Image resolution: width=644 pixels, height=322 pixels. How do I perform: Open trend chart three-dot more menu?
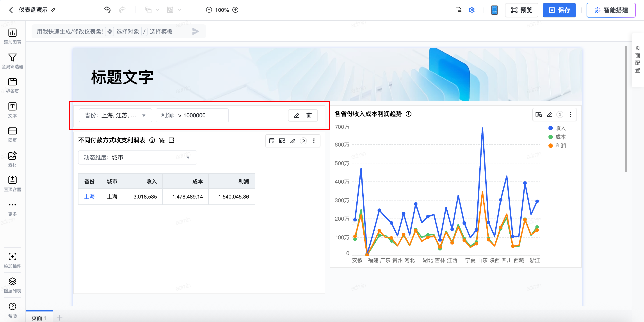click(570, 114)
